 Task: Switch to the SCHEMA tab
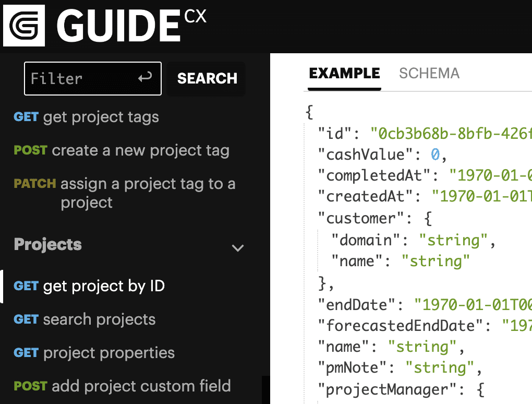[429, 74]
